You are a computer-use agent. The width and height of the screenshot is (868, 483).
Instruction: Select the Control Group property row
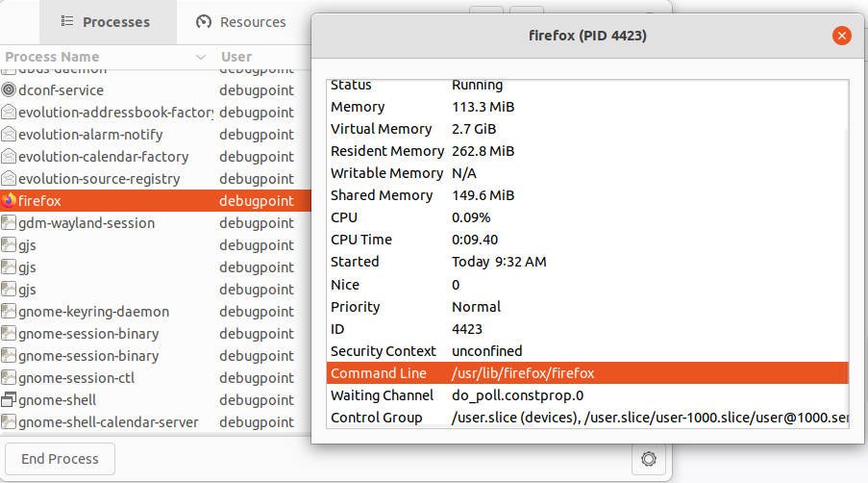[x=587, y=417]
